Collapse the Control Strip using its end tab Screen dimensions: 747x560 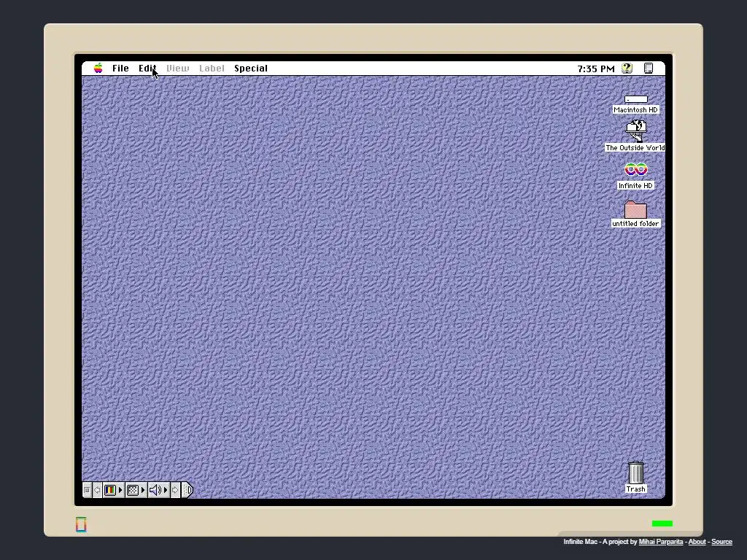pos(187,490)
